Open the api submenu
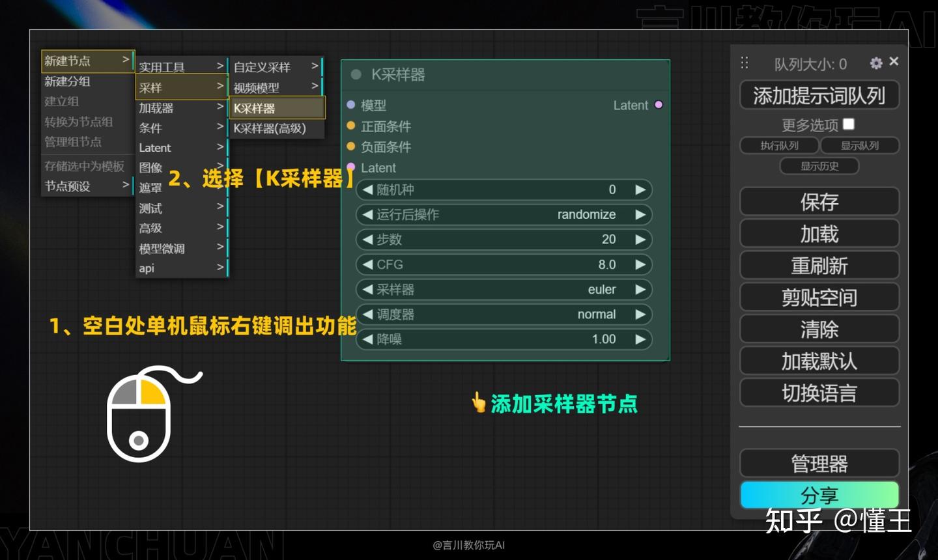Viewport: 938px width, 560px height. point(181,268)
